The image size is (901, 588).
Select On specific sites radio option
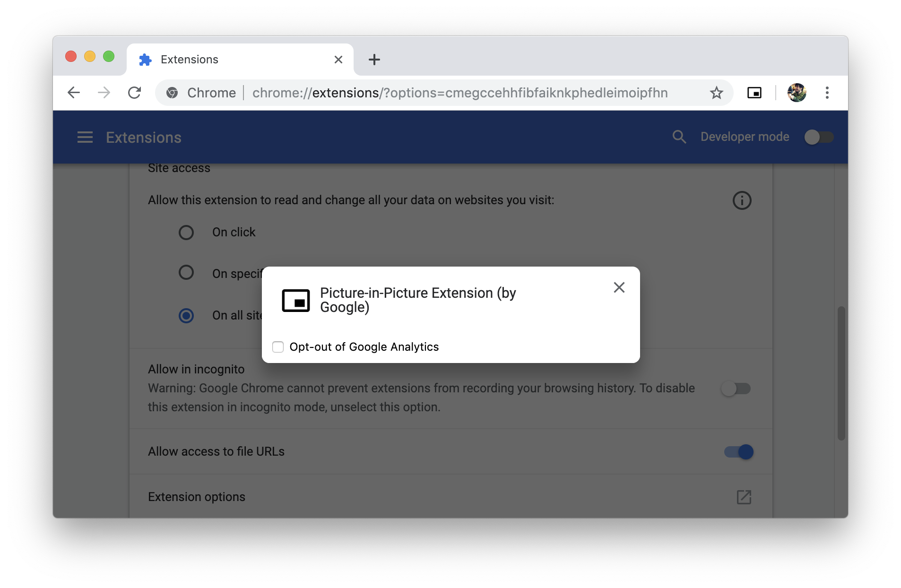point(186,272)
